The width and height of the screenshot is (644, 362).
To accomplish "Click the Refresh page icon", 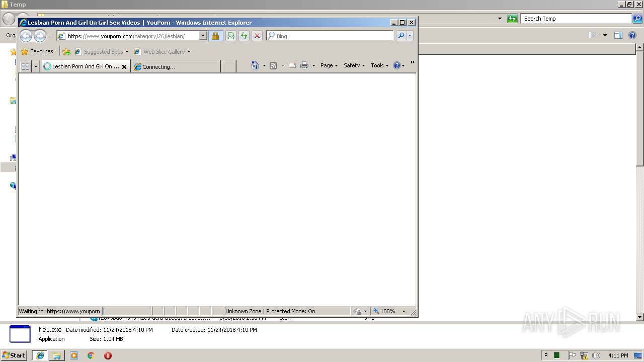I will (x=244, y=36).
